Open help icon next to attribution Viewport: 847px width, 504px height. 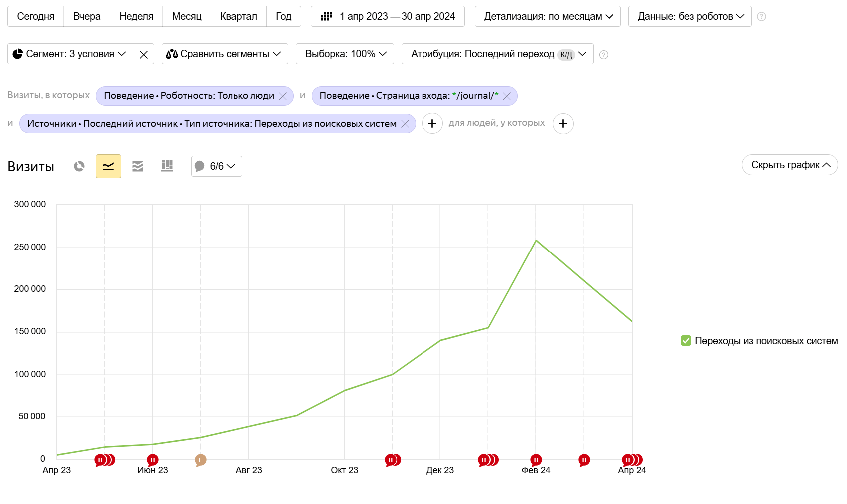604,55
